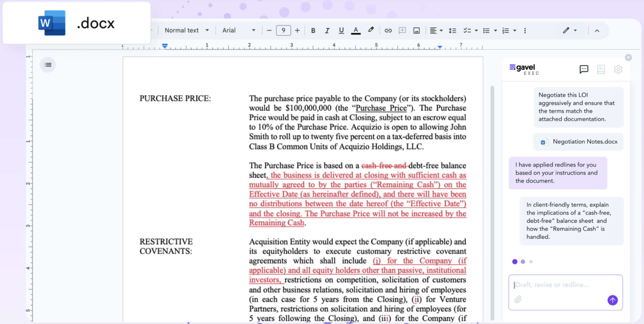Image resolution: width=644 pixels, height=324 pixels.
Task: Open the document outline icon
Action: (48, 65)
